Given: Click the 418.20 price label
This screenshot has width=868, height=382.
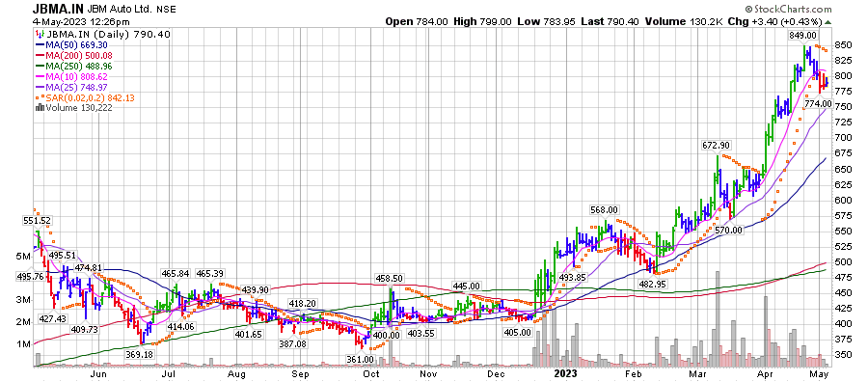Looking at the screenshot, I should point(302,304).
